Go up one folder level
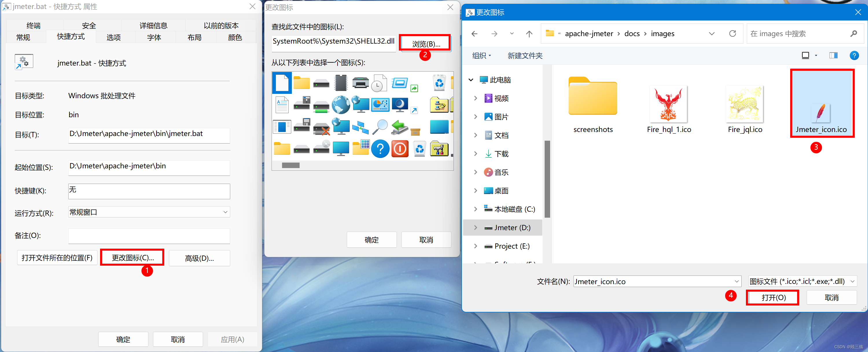This screenshot has width=868, height=352. click(529, 34)
